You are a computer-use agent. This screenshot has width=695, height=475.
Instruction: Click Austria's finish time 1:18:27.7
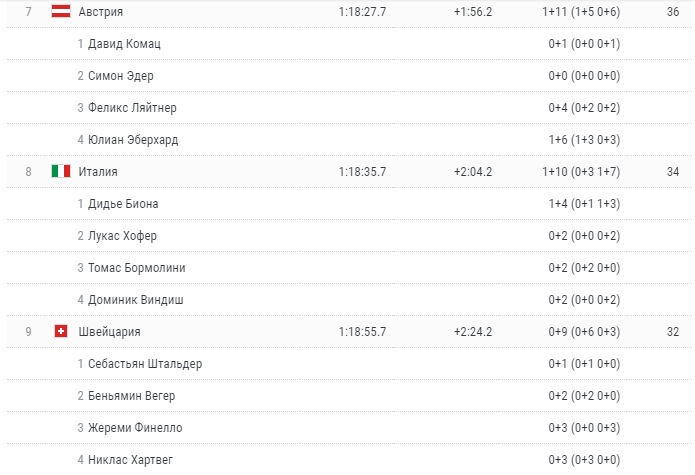[x=362, y=12]
